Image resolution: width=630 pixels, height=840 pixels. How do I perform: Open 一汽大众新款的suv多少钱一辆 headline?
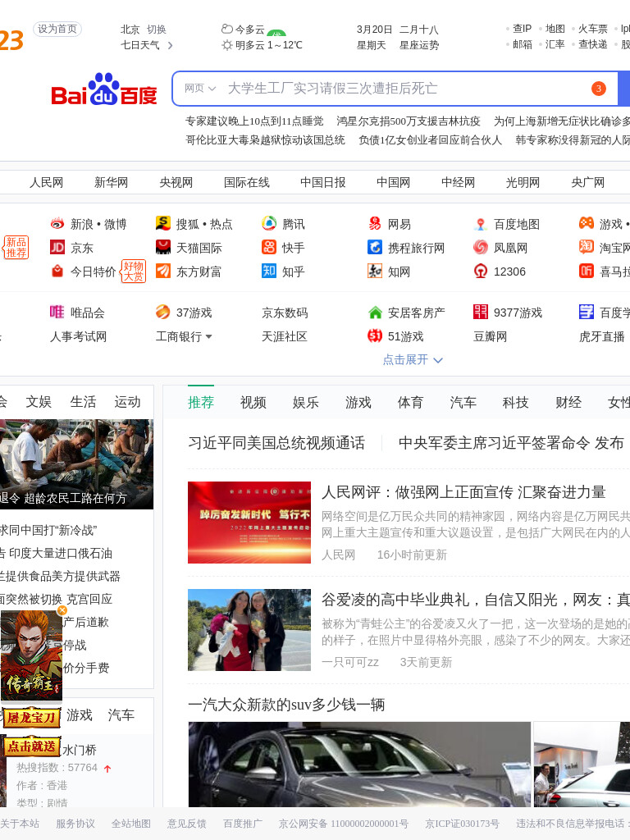pyautogui.click(x=286, y=705)
